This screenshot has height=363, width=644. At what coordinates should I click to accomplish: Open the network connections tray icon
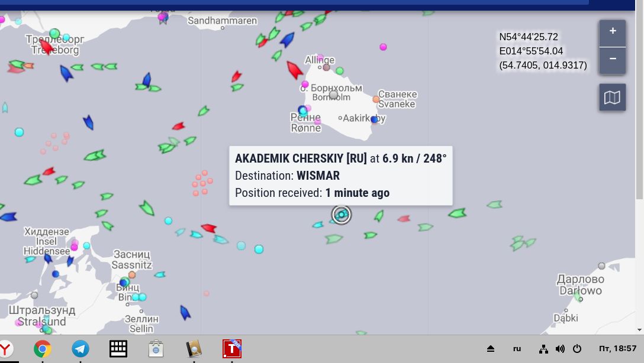point(543,349)
